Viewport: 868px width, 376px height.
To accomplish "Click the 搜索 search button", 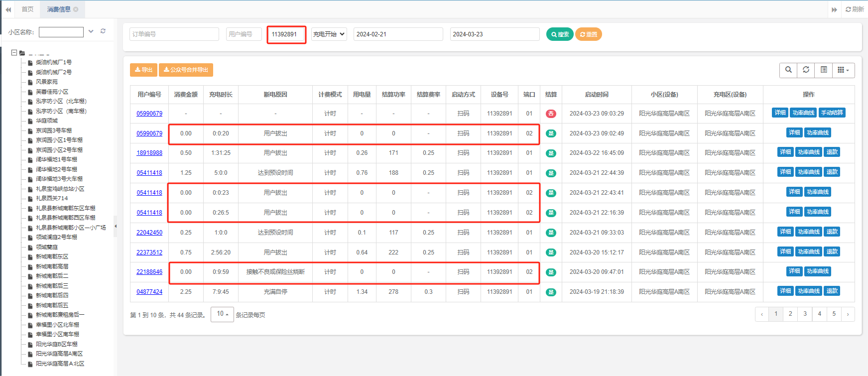I will tap(560, 34).
